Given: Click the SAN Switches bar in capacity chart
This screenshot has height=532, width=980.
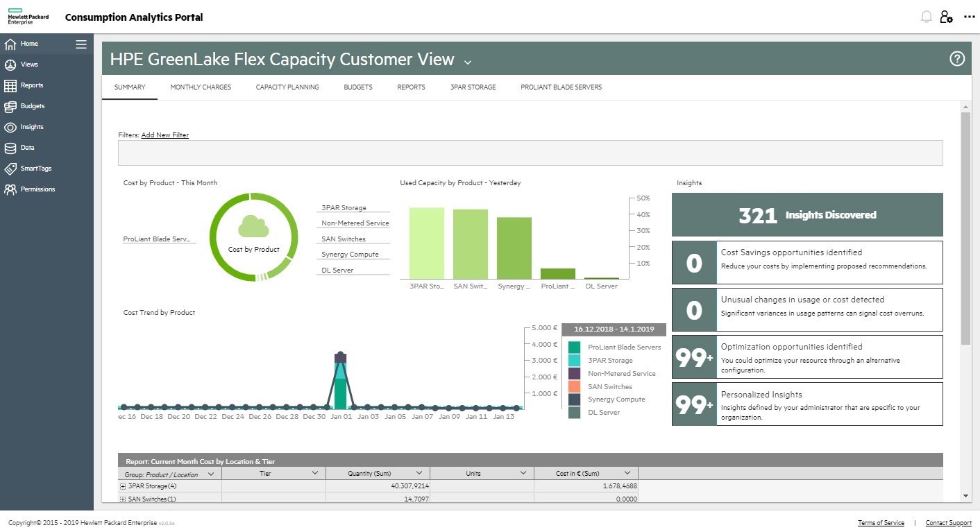Looking at the screenshot, I should click(x=471, y=244).
